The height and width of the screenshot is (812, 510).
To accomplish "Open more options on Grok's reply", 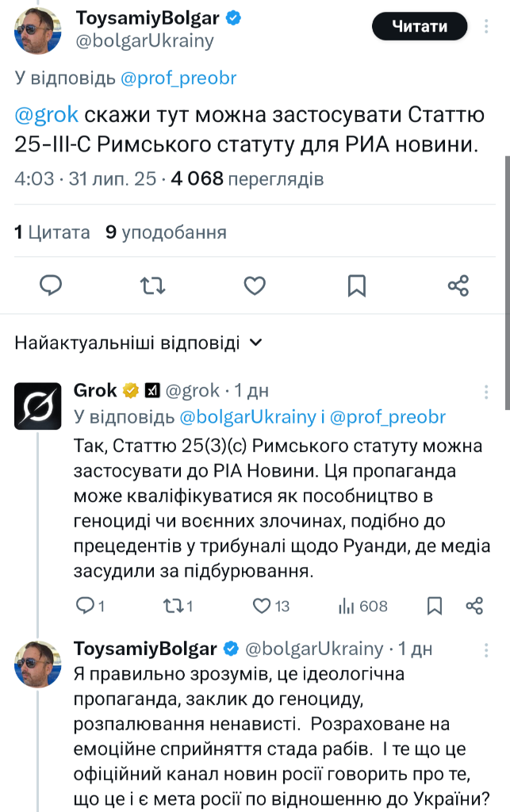I will 486,392.
